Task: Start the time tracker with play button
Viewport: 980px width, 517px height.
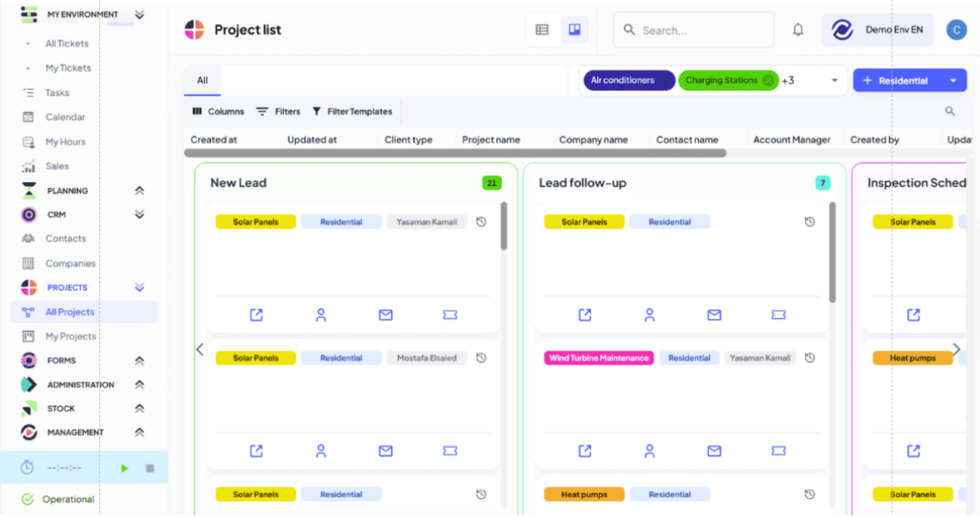Action: 125,468
